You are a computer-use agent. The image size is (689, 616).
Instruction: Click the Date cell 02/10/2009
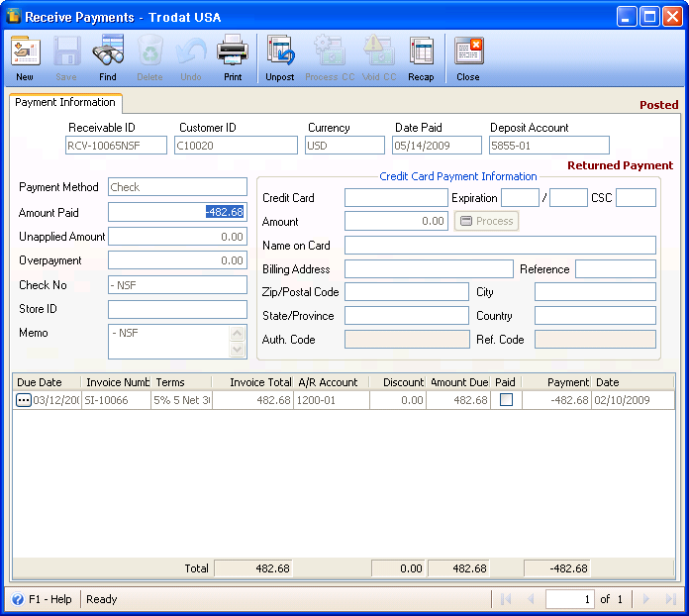tap(633, 400)
